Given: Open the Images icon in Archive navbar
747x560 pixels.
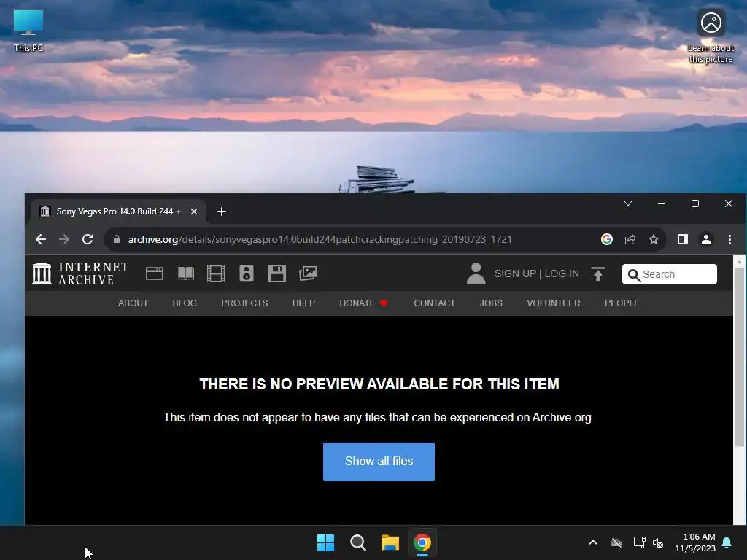Looking at the screenshot, I should [308, 273].
